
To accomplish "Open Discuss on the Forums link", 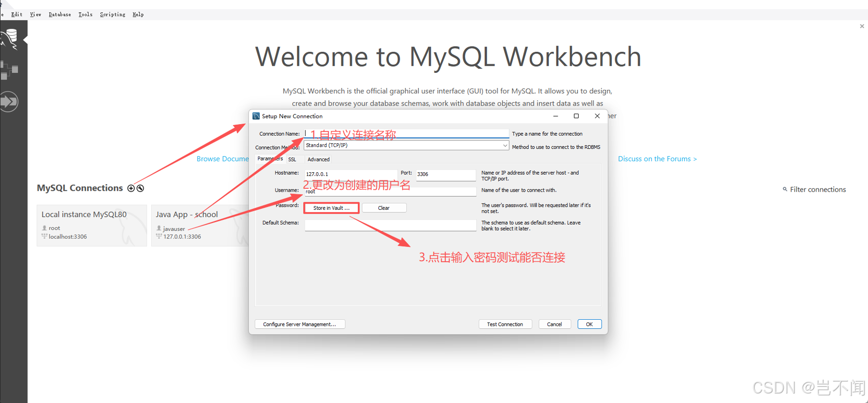I will [x=657, y=159].
